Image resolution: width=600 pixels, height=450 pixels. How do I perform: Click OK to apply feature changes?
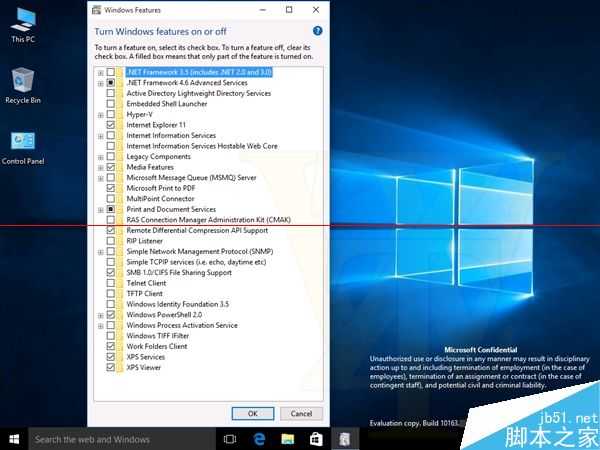[253, 414]
